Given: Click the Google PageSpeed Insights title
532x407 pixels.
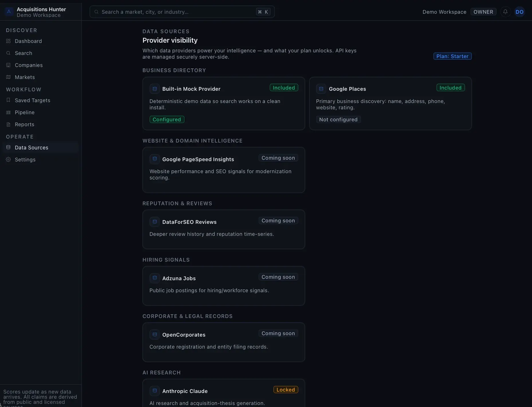Looking at the screenshot, I should 198,159.
